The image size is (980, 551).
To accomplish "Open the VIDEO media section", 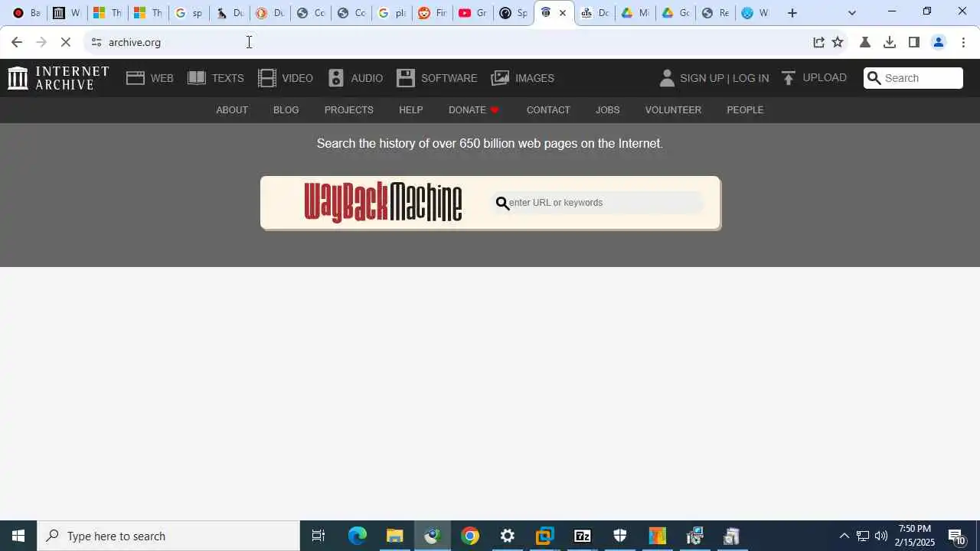I will click(x=286, y=78).
